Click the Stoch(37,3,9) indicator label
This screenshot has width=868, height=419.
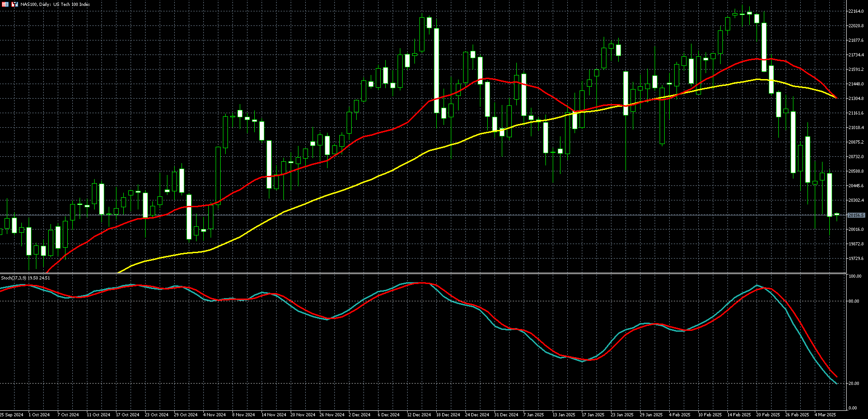coord(25,278)
